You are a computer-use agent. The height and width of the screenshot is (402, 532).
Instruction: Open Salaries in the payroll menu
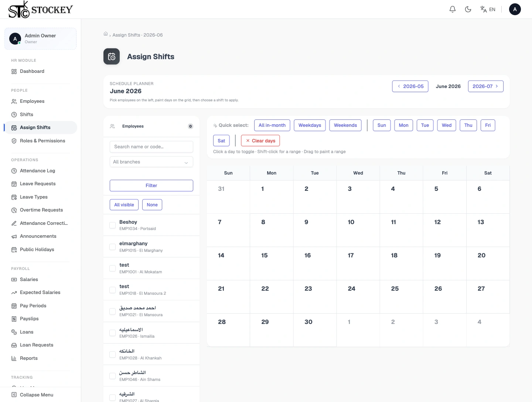tap(29, 280)
